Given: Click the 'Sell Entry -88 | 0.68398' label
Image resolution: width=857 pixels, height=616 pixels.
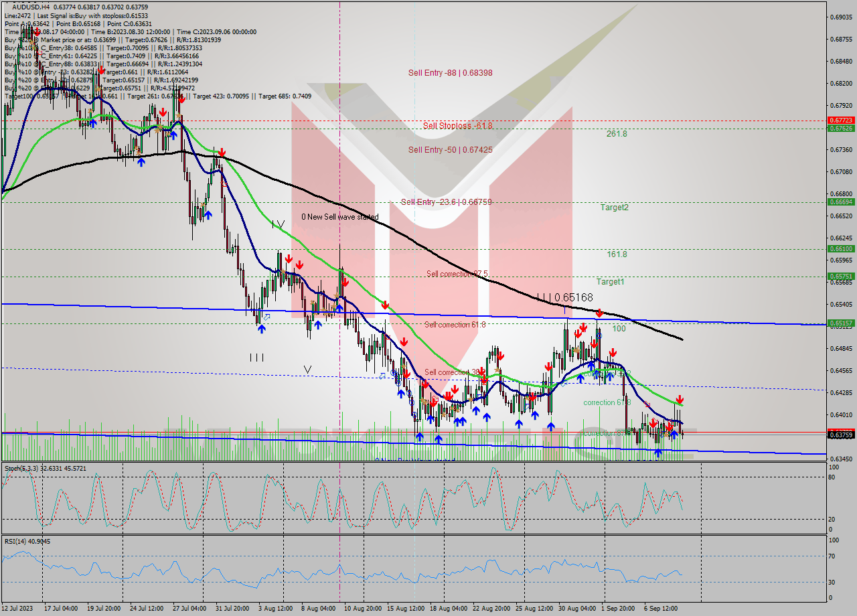Looking at the screenshot, I should 450,72.
